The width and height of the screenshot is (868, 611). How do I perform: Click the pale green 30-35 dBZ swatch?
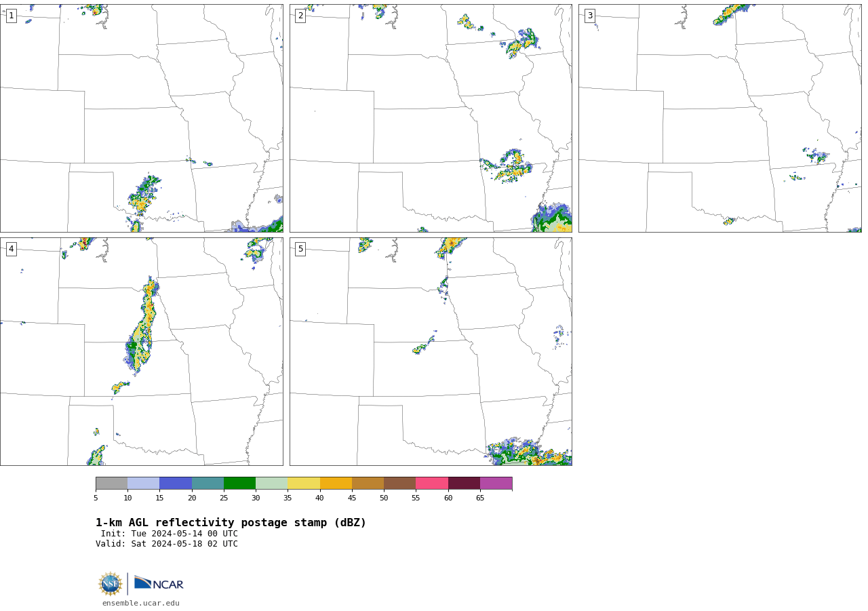click(x=271, y=484)
